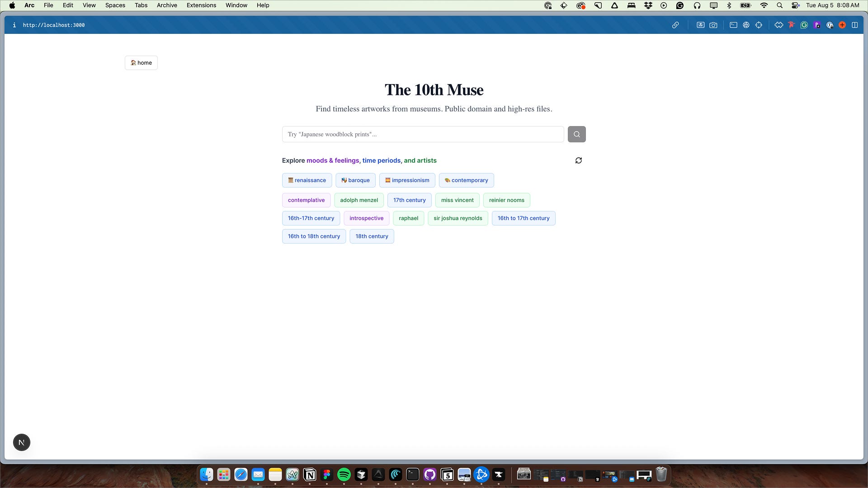The width and height of the screenshot is (868, 488).
Task: Click the camera screenshot icon
Action: (x=713, y=25)
